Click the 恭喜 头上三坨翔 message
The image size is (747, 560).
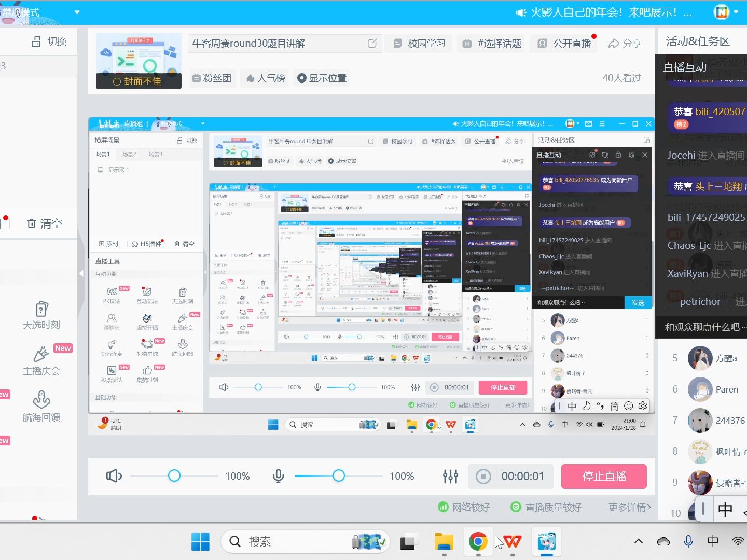pos(708,186)
